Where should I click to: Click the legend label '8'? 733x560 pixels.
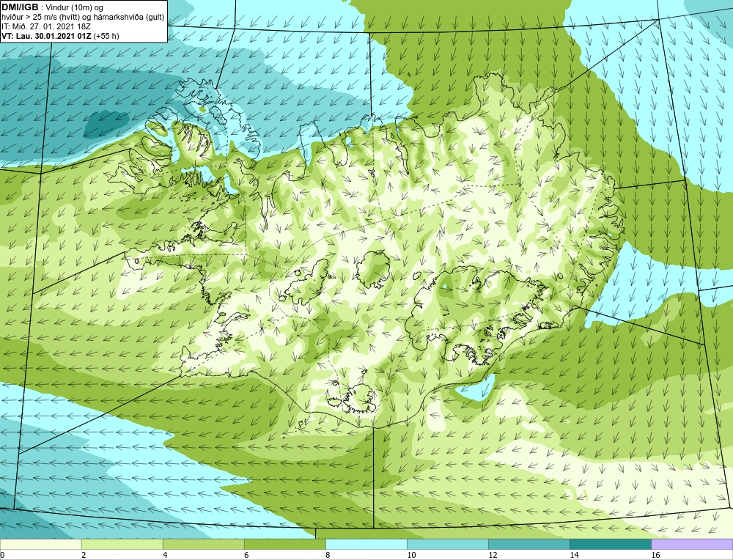click(328, 555)
